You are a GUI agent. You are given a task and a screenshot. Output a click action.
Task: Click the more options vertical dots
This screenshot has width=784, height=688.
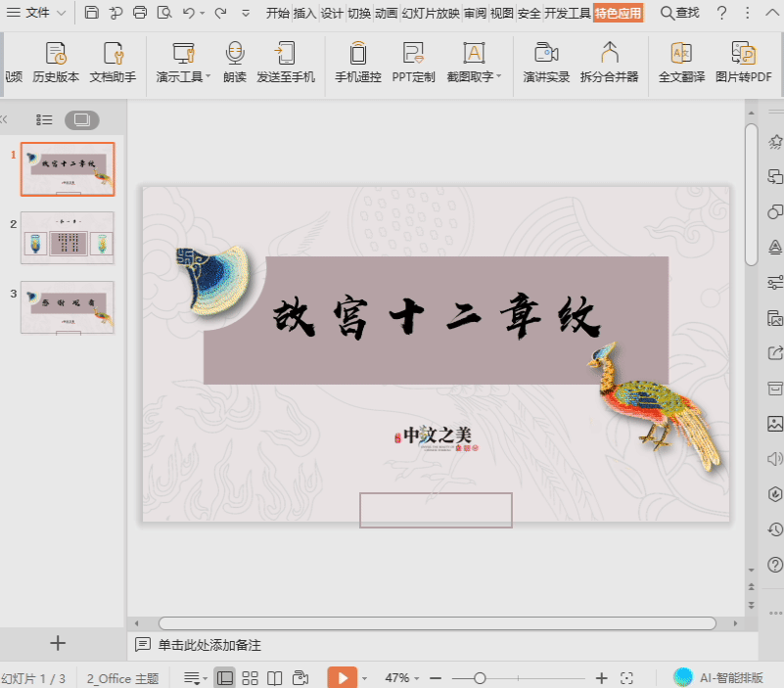pyautogui.click(x=748, y=13)
